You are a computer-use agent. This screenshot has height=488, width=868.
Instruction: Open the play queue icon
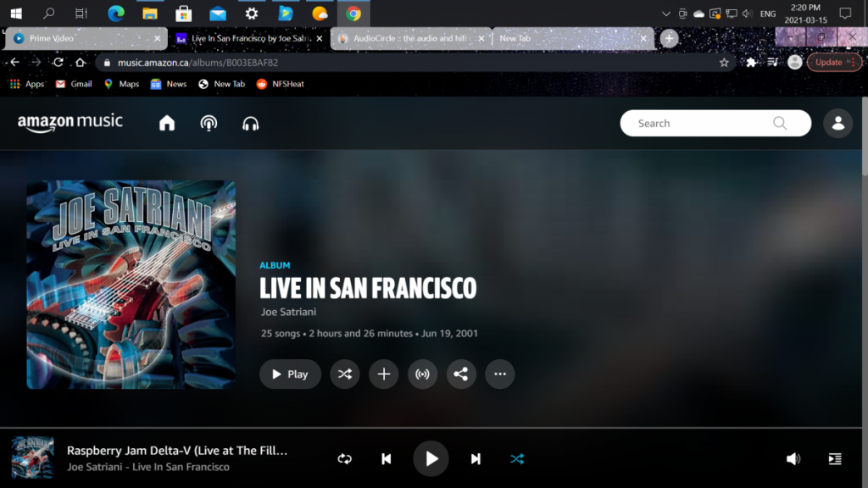[835, 459]
